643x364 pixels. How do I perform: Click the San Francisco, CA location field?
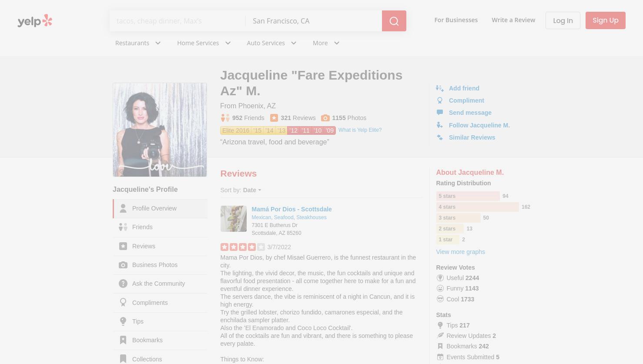(x=314, y=21)
